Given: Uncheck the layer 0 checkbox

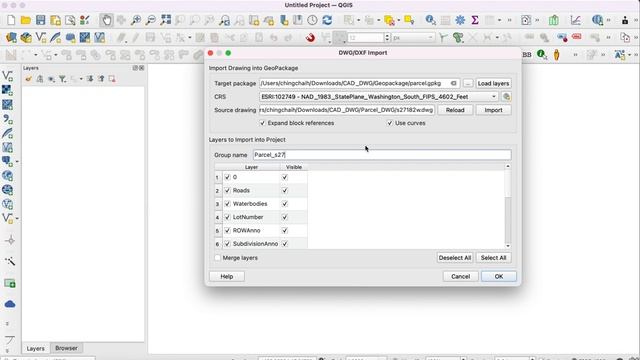Looking at the screenshot, I should click(227, 177).
